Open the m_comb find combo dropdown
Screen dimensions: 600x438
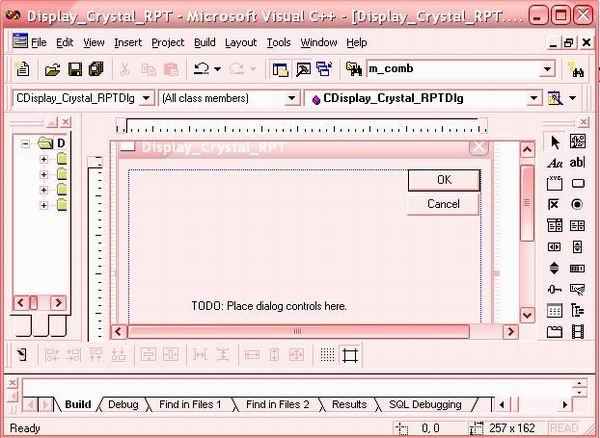(x=548, y=69)
